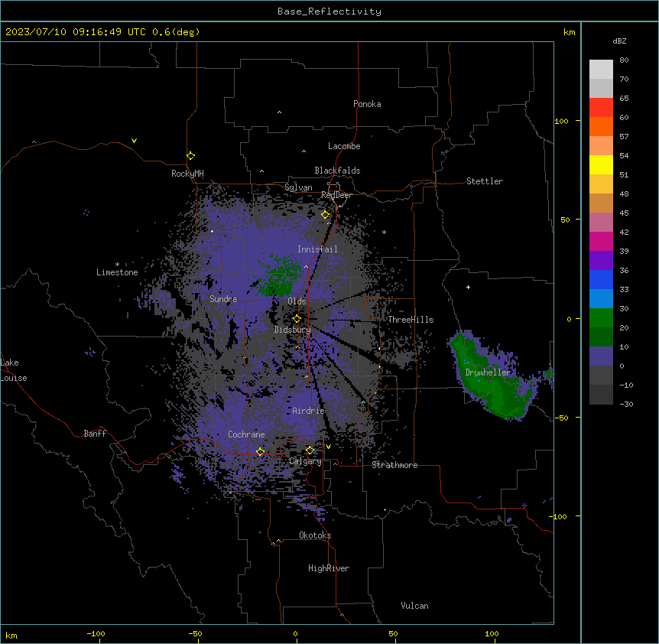
Task: Click the Base_Reflectivity title
Action: [329, 11]
